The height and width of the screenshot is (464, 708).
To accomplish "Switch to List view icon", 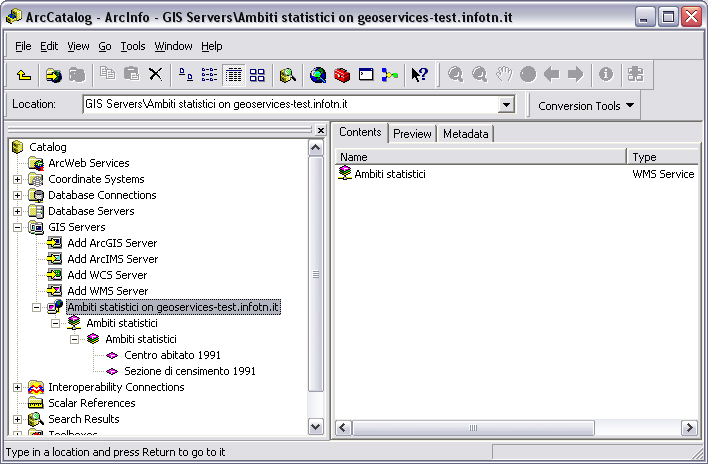I will coord(209,74).
